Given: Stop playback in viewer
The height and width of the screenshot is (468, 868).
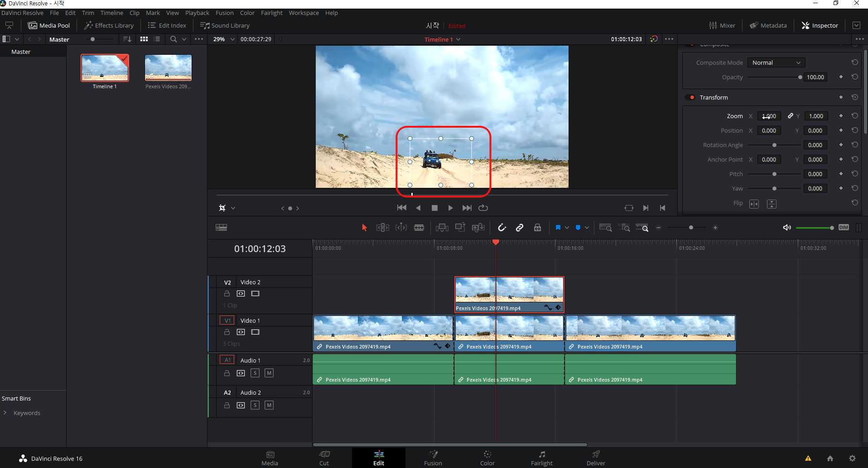Looking at the screenshot, I should (x=434, y=208).
